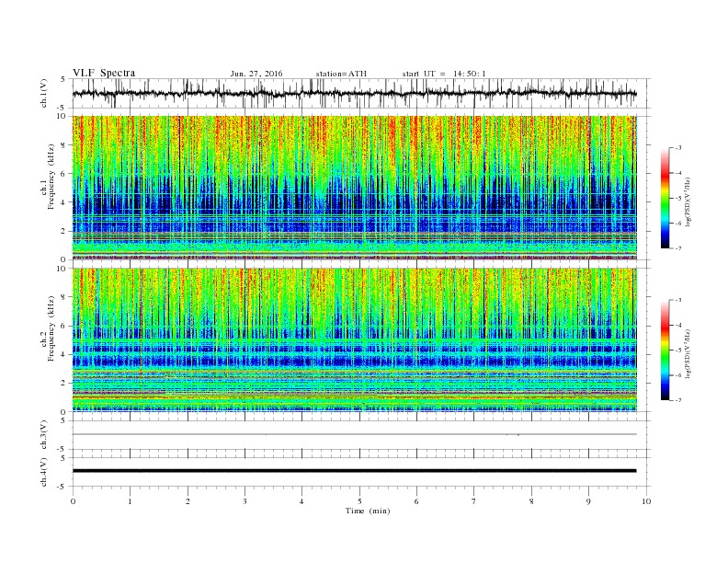The height and width of the screenshot is (563, 728).
Task: Click time axis tick label '5'
Action: tap(359, 501)
